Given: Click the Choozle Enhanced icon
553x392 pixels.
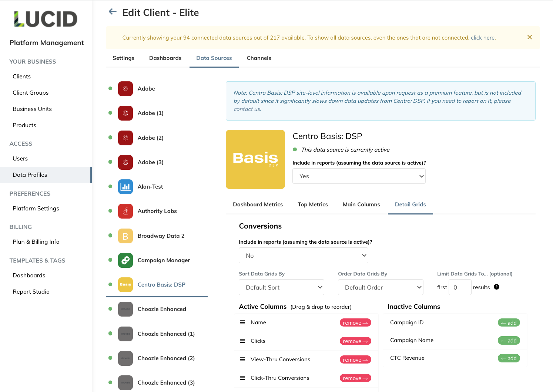Looking at the screenshot, I should coord(125,309).
